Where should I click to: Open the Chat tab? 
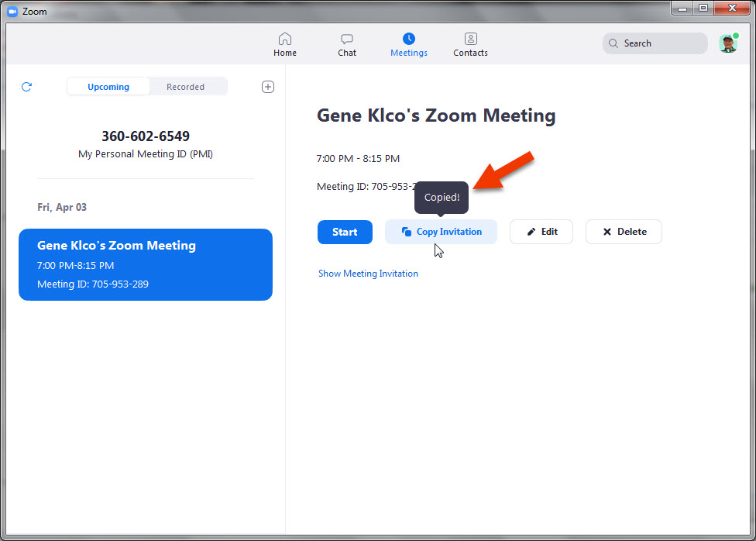(x=347, y=44)
